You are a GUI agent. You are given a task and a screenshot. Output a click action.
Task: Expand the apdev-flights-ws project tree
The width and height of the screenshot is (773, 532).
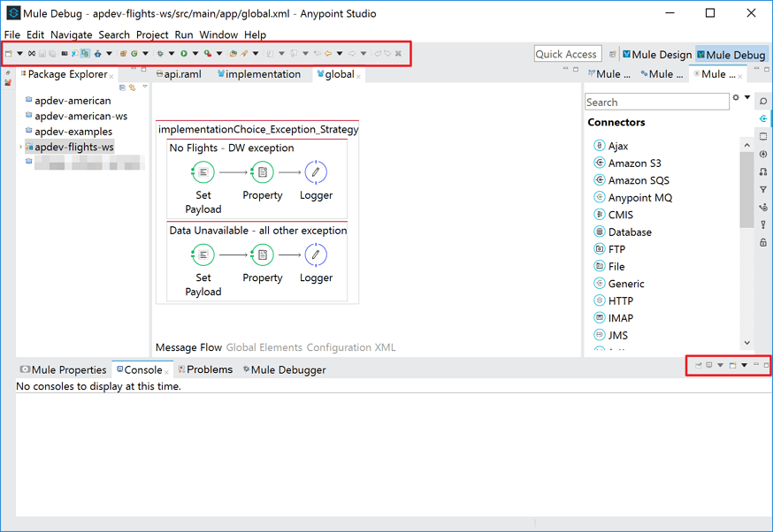click(22, 147)
